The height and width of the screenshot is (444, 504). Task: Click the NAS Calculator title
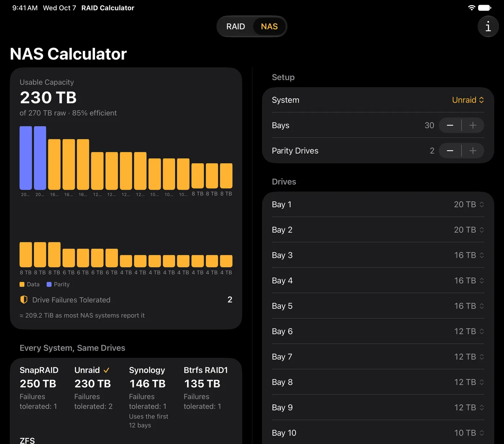click(x=68, y=54)
